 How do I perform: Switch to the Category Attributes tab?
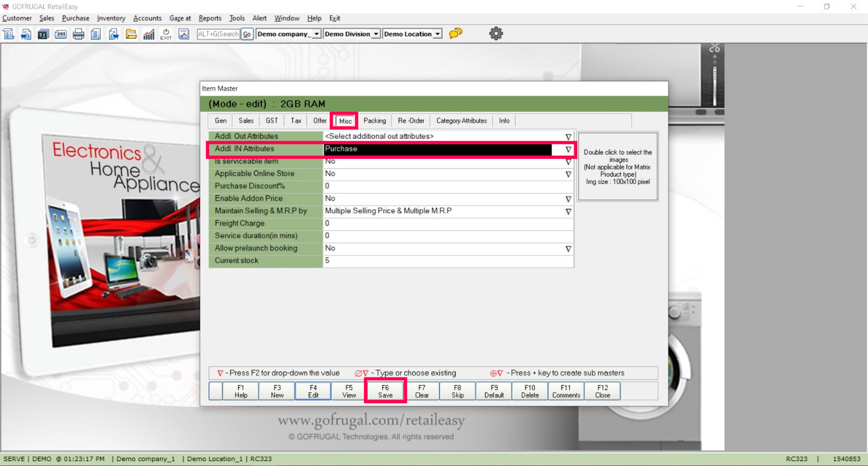pyautogui.click(x=462, y=121)
